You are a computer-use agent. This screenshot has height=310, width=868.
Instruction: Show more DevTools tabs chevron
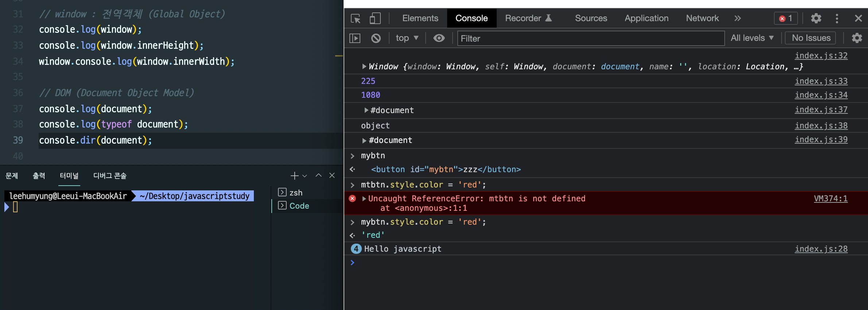tap(737, 18)
